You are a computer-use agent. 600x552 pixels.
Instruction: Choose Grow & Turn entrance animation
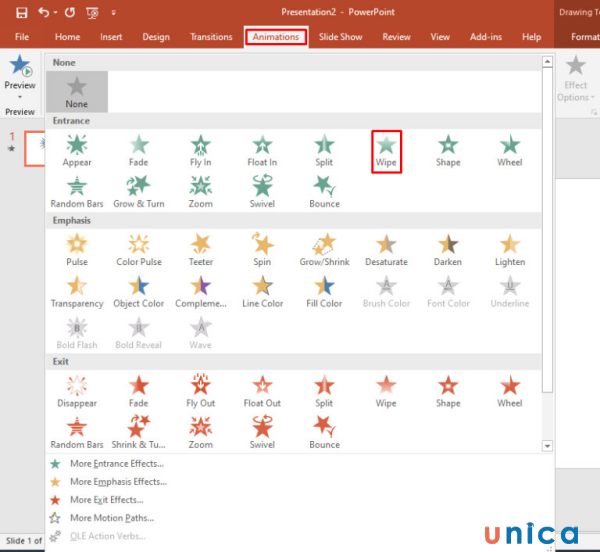coord(139,192)
